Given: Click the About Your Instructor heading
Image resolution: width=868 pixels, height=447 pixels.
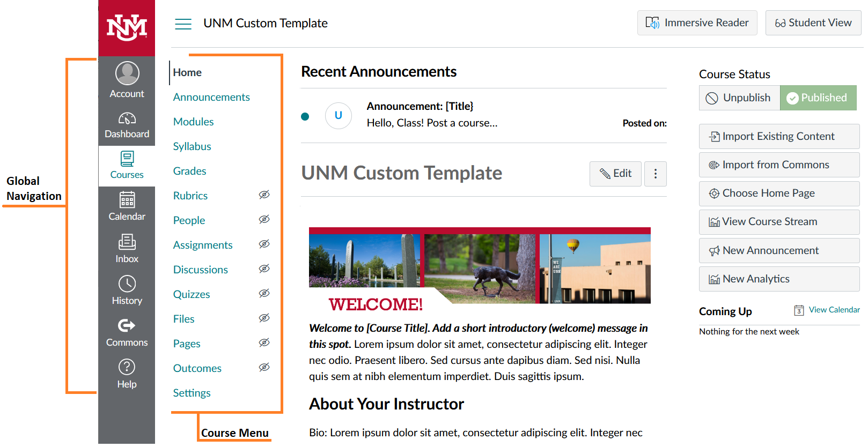Looking at the screenshot, I should tap(386, 404).
